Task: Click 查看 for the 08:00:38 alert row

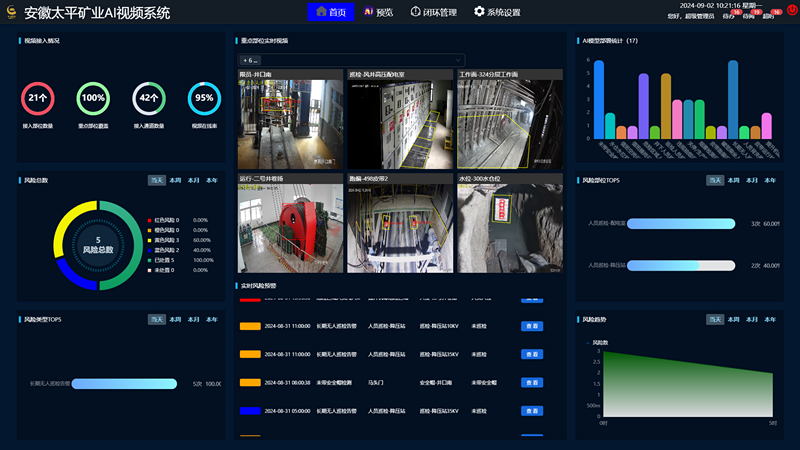Action: click(532, 382)
